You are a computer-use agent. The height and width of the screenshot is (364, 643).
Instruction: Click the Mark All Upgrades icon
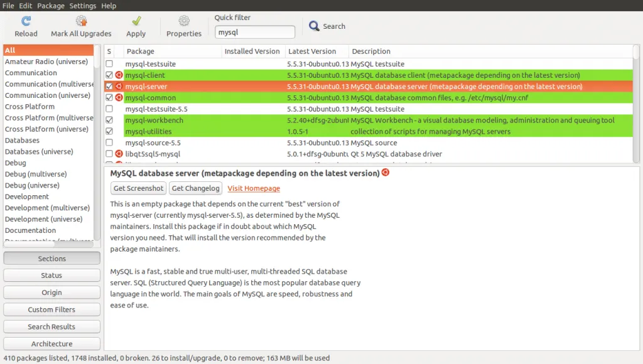click(x=81, y=21)
